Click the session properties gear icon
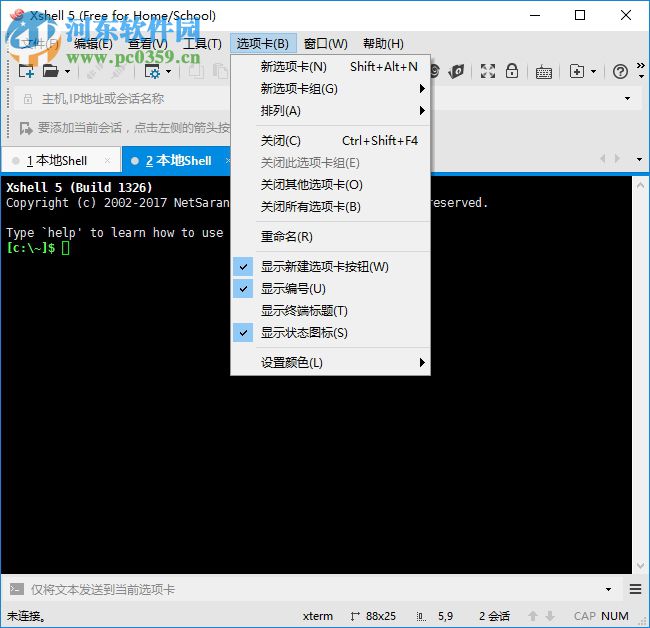The image size is (650, 628). coord(152,71)
